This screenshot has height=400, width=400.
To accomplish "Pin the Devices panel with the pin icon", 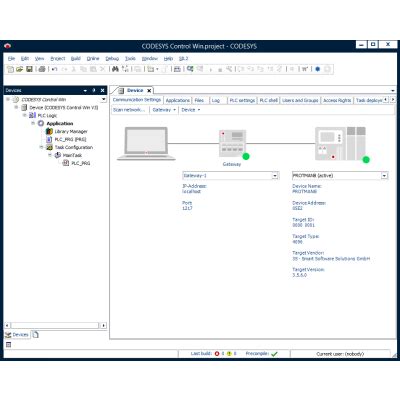I will 94,90.
